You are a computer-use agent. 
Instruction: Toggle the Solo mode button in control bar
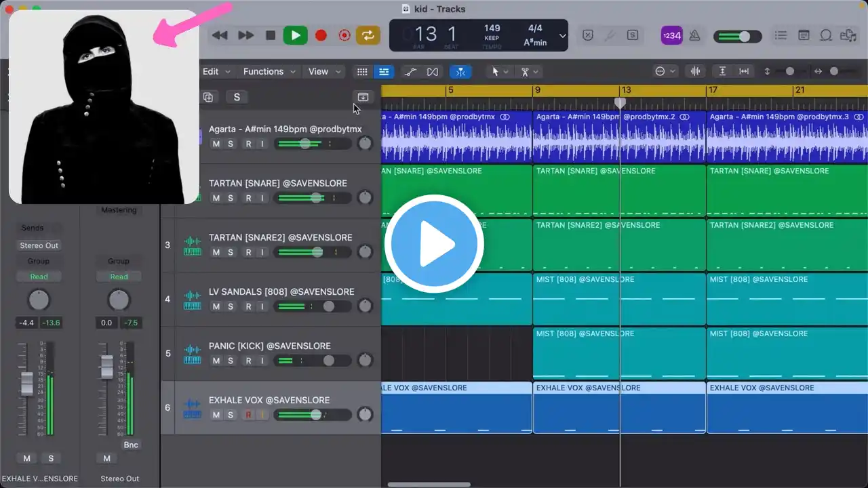[632, 35]
